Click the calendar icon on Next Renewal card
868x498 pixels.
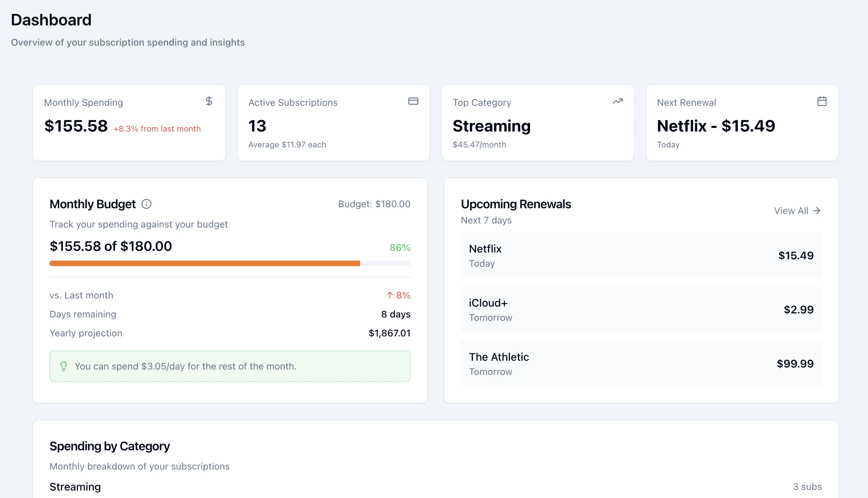[822, 101]
